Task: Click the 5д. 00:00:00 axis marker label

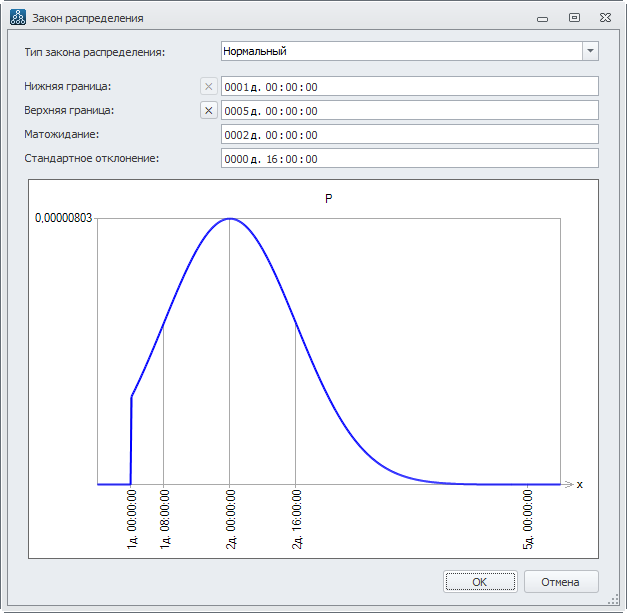Action: (x=529, y=518)
